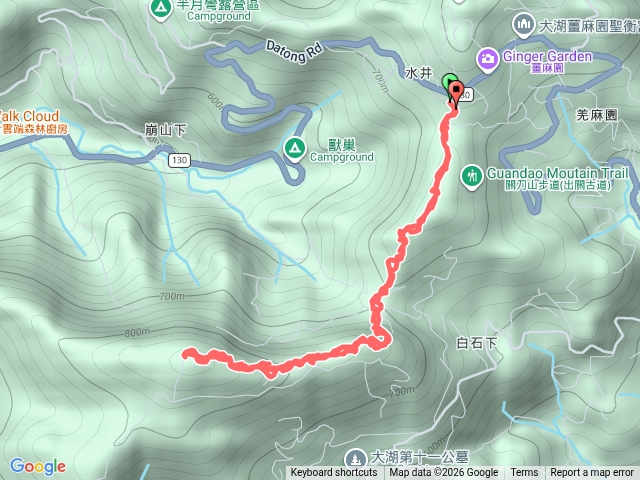Click the Ginger Garden place label
The image size is (640, 480).
click(547, 57)
